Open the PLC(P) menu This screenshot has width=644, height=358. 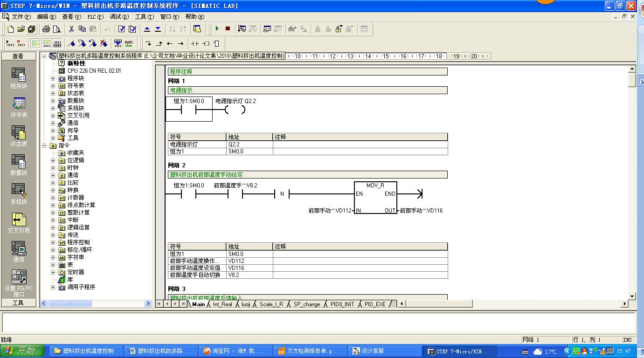coord(95,17)
